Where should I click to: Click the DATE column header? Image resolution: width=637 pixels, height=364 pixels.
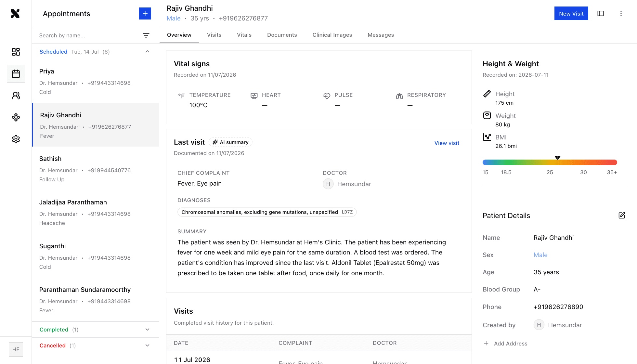(181, 343)
